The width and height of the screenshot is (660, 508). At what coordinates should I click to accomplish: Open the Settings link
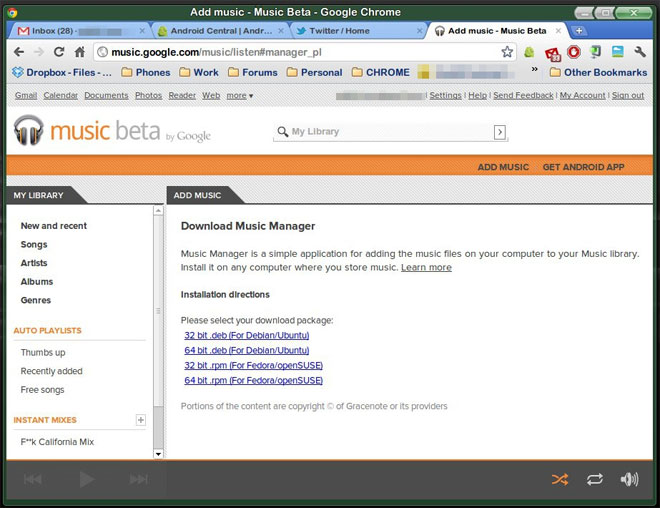click(445, 96)
